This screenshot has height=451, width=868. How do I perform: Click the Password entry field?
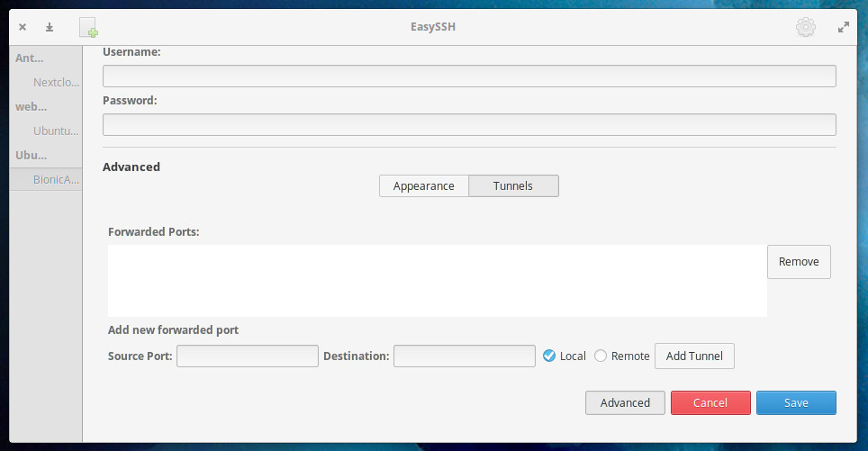[x=469, y=124]
